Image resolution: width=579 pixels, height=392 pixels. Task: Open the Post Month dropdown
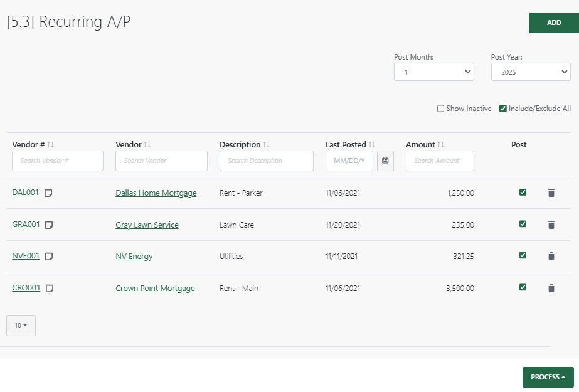click(x=433, y=72)
